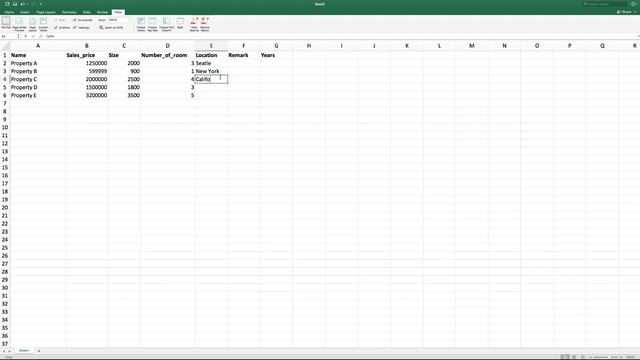
Task: Click the 'New York' cell
Action: 211,71
